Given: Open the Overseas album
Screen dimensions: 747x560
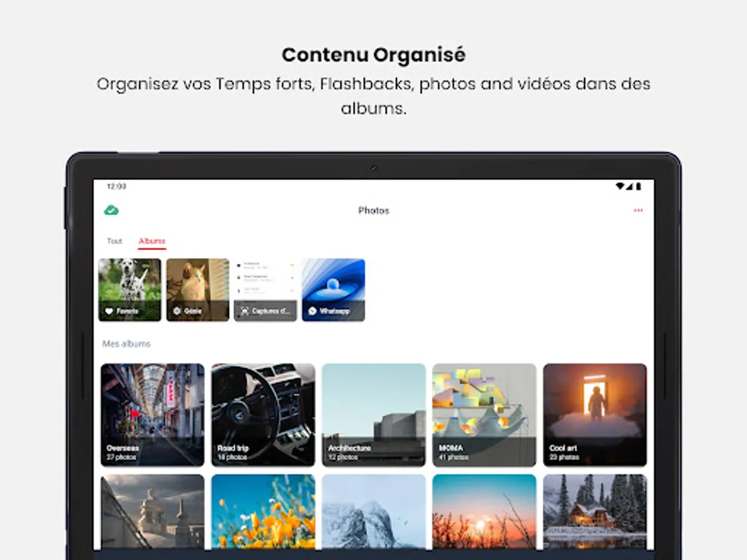Looking at the screenshot, I should tap(153, 415).
